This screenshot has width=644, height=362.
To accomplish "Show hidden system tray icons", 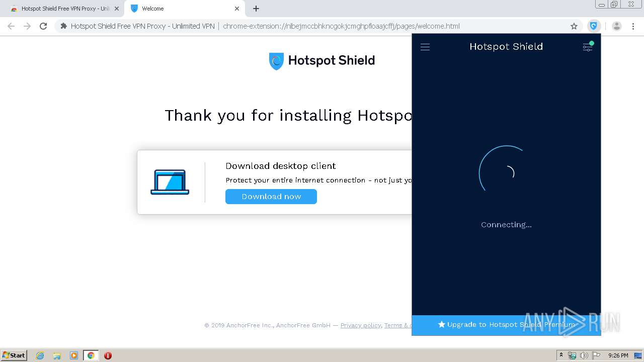I will point(561,355).
